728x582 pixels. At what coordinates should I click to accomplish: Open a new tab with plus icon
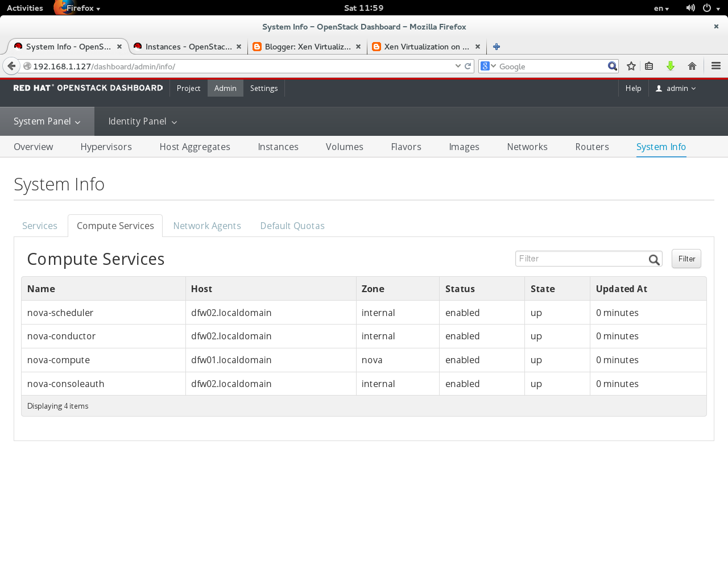coord(497,47)
